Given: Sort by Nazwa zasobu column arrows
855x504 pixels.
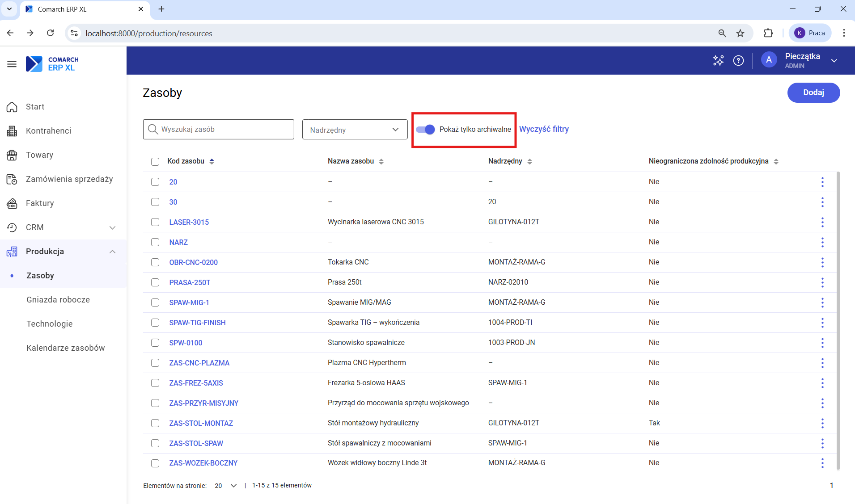Looking at the screenshot, I should pyautogui.click(x=381, y=161).
